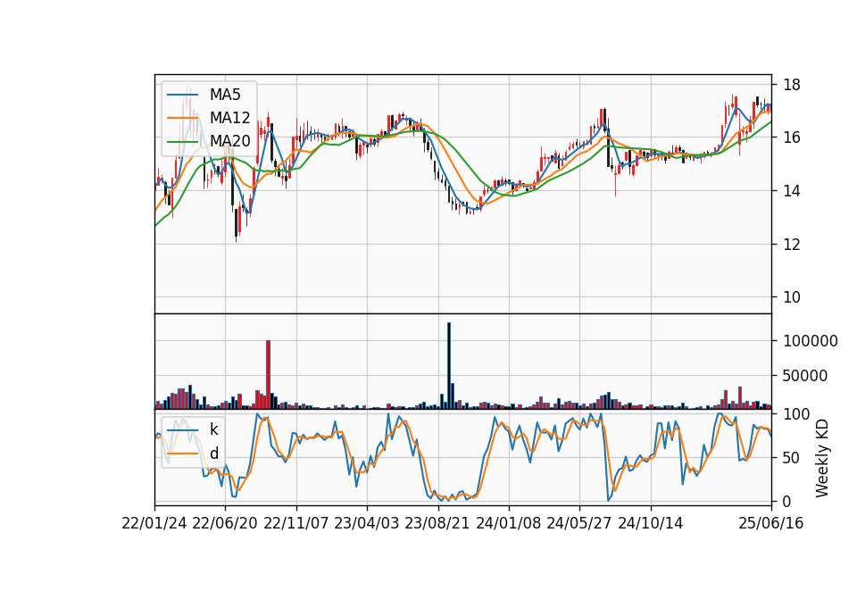Click the tallest dark volume bar
The height and width of the screenshot is (616, 857).
449,366
